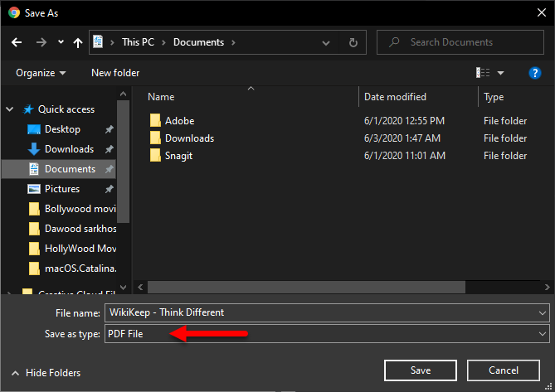Select Quick access in the sidebar
Screen dimensions: 555x392
coord(66,109)
